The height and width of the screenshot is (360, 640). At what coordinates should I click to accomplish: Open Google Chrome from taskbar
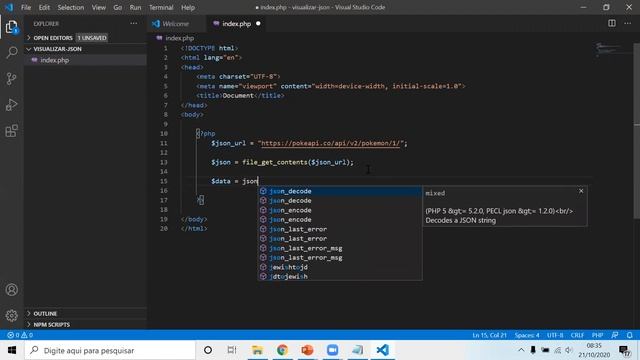(x=282, y=350)
